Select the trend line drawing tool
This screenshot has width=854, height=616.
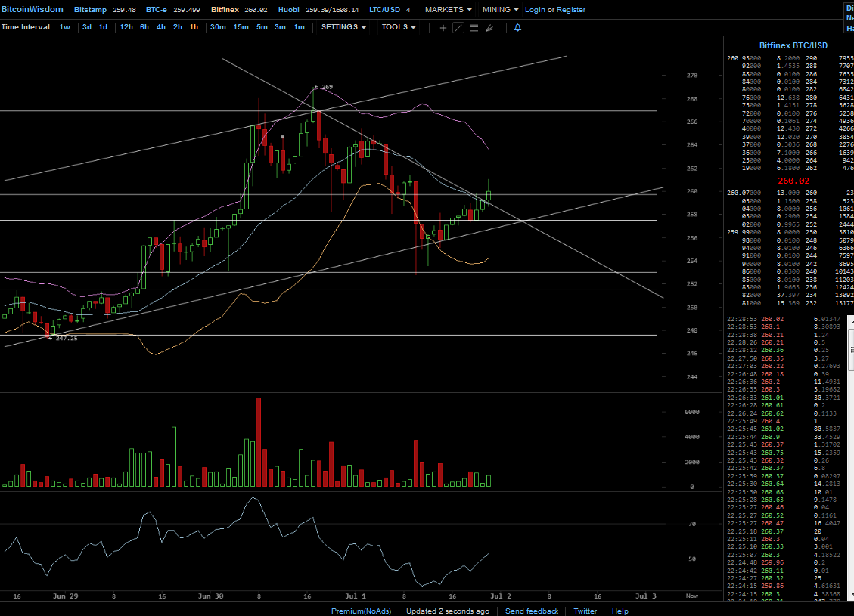click(458, 27)
